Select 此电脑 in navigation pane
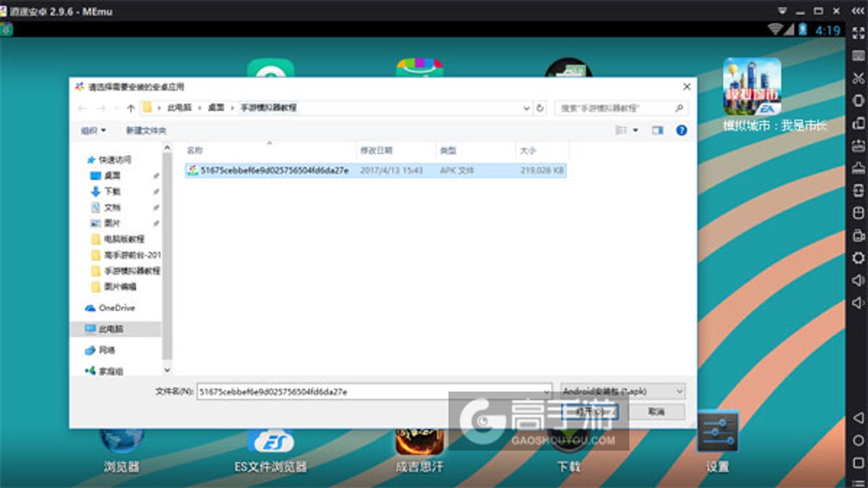868x488 pixels. click(115, 329)
